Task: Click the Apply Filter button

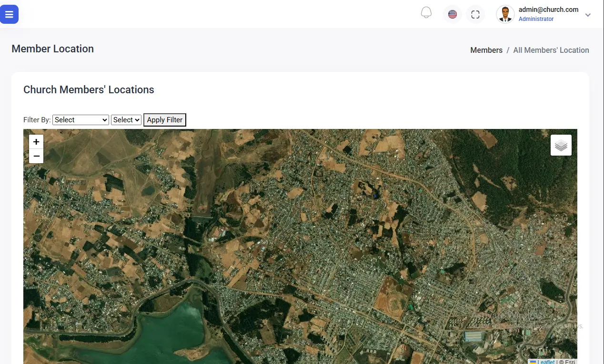Action: tap(164, 120)
